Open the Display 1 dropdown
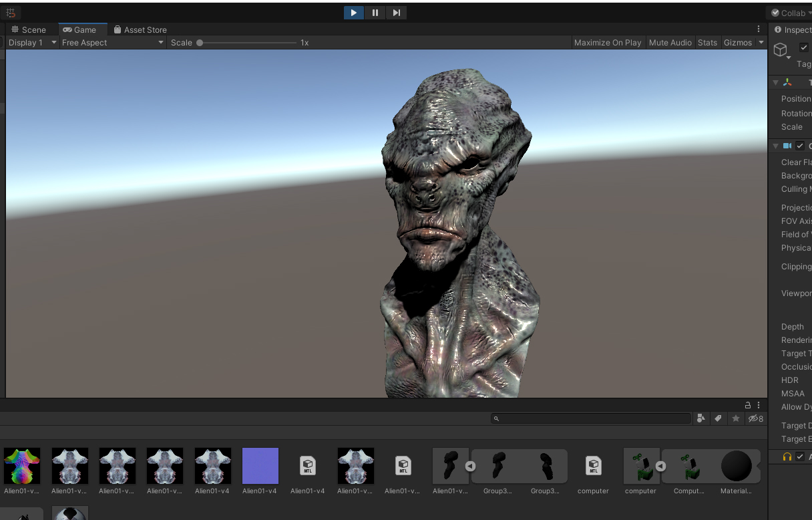 [x=32, y=43]
